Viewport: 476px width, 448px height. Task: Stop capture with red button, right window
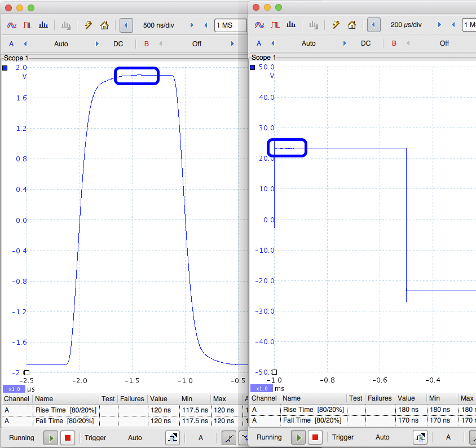click(x=315, y=437)
